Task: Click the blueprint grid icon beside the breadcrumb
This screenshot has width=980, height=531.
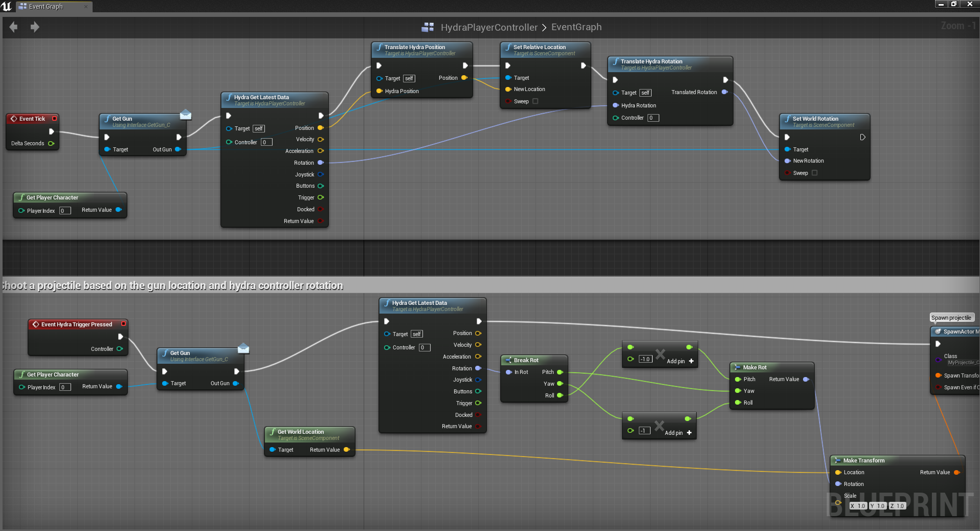Action: (x=428, y=27)
